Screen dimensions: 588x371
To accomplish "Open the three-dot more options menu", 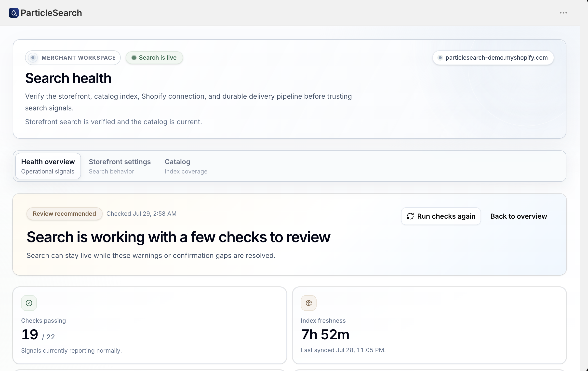I will [x=563, y=13].
